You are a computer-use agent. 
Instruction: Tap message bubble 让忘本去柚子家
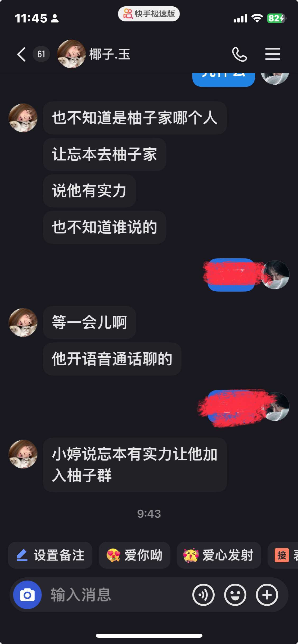coord(105,154)
